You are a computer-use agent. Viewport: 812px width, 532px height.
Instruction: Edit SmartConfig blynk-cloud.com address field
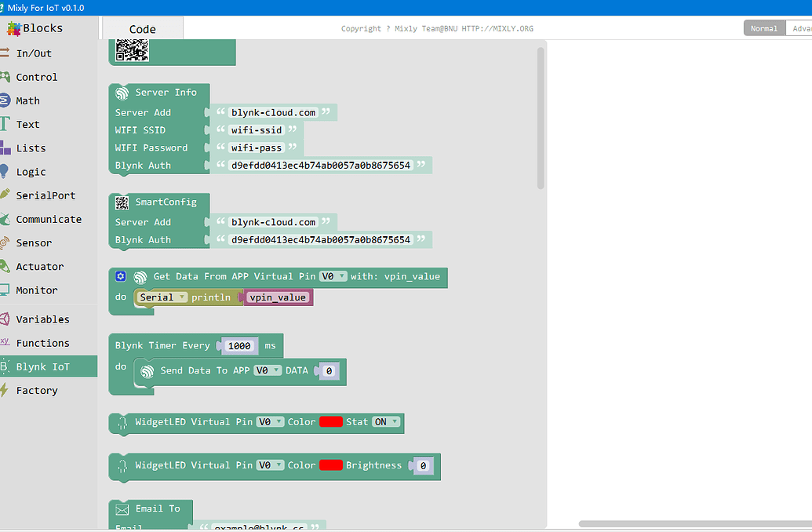(x=273, y=222)
